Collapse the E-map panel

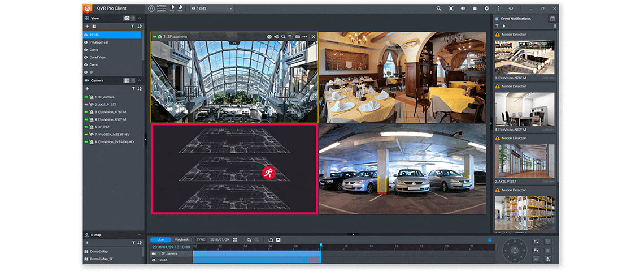[140, 235]
